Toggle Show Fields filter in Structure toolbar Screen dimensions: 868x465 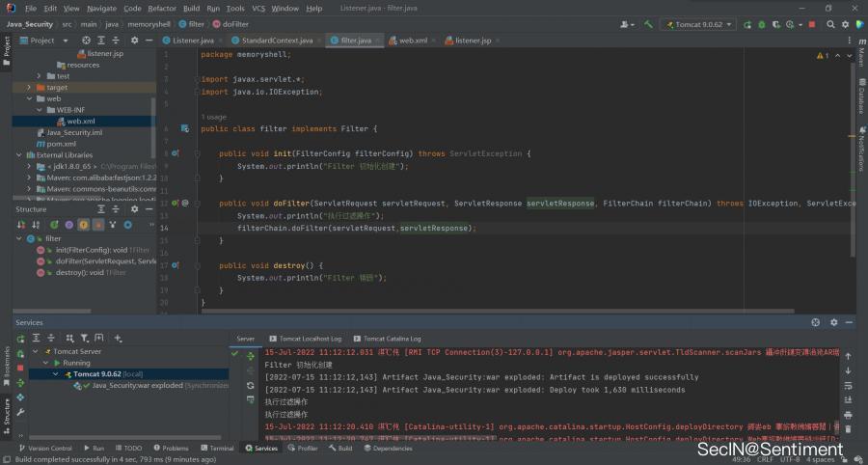pyautogui.click(x=83, y=224)
